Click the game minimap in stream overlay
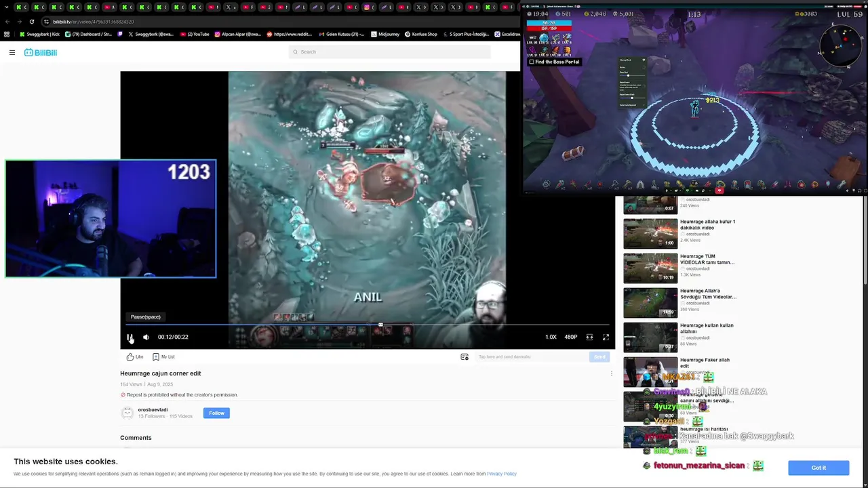 841,46
